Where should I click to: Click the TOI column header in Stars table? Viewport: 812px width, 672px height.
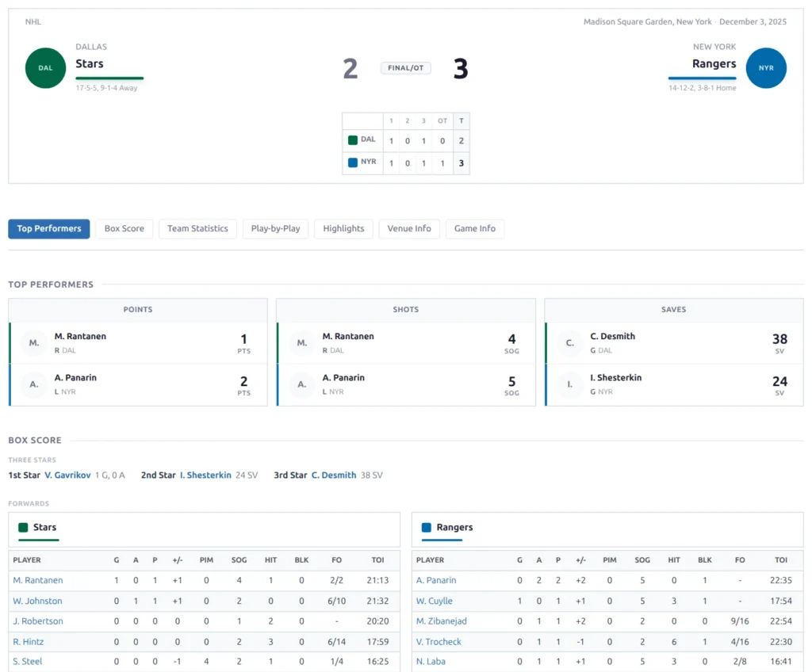377,560
